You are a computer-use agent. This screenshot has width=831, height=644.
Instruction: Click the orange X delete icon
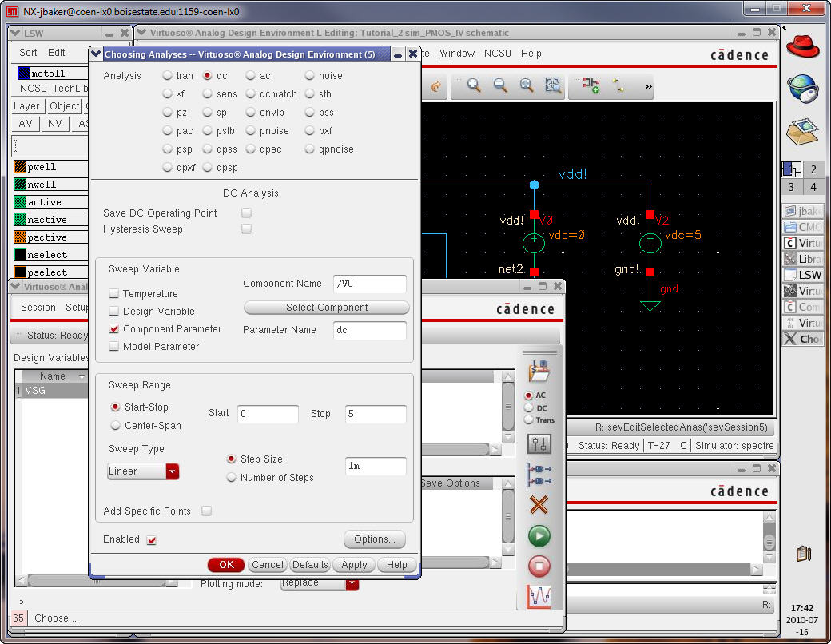point(539,505)
